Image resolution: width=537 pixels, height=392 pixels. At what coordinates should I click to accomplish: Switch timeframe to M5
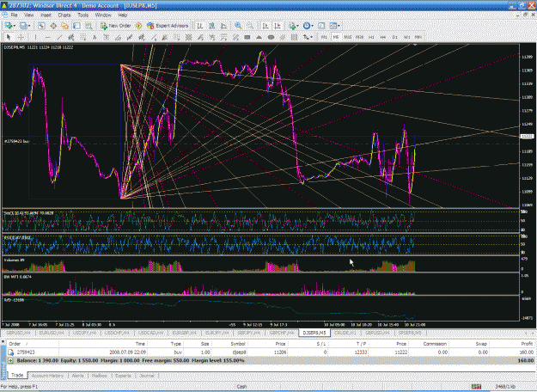pyautogui.click(x=336, y=37)
